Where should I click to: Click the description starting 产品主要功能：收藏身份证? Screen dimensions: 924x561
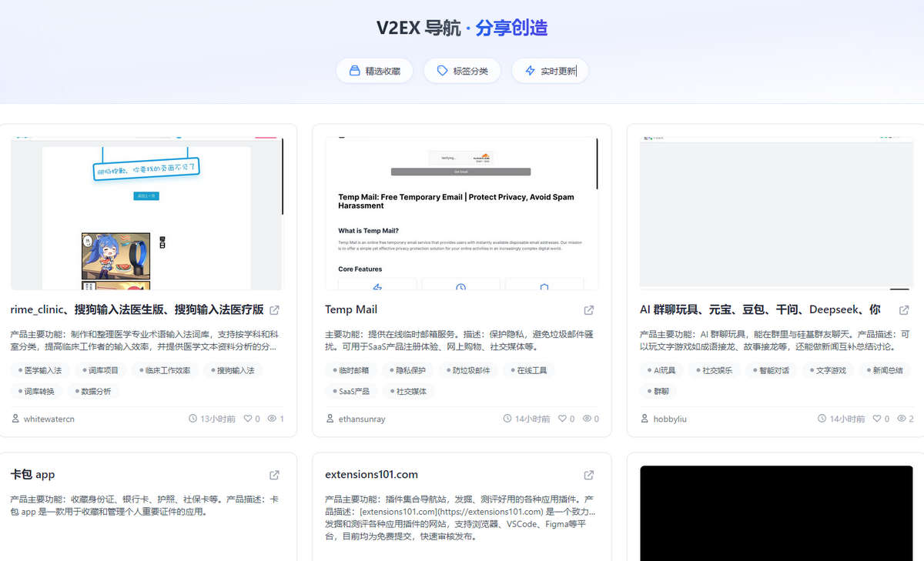[x=145, y=506]
